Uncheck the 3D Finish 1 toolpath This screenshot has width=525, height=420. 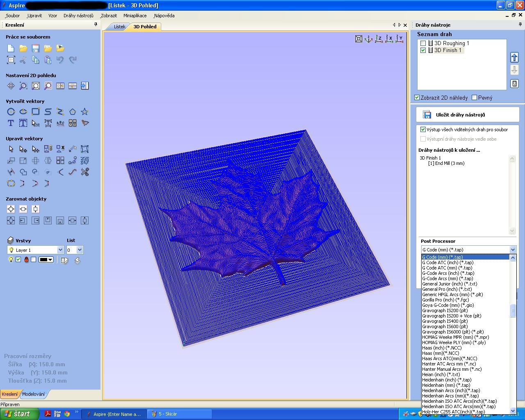[x=423, y=50]
